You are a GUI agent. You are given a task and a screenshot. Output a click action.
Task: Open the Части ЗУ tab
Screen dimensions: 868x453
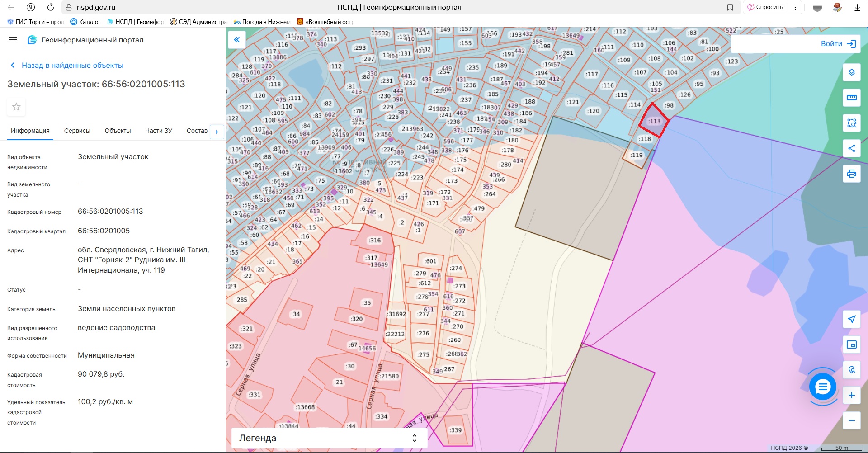158,131
